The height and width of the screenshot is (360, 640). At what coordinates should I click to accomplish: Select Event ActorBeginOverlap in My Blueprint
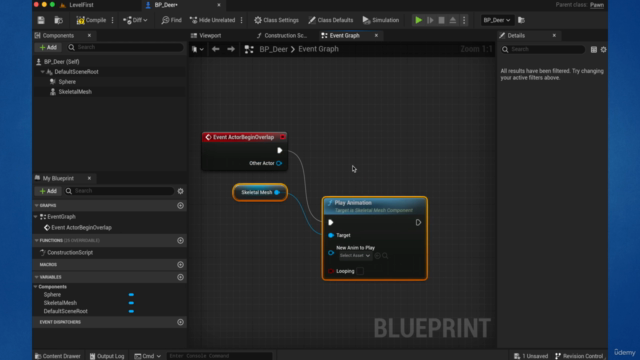[81, 228]
